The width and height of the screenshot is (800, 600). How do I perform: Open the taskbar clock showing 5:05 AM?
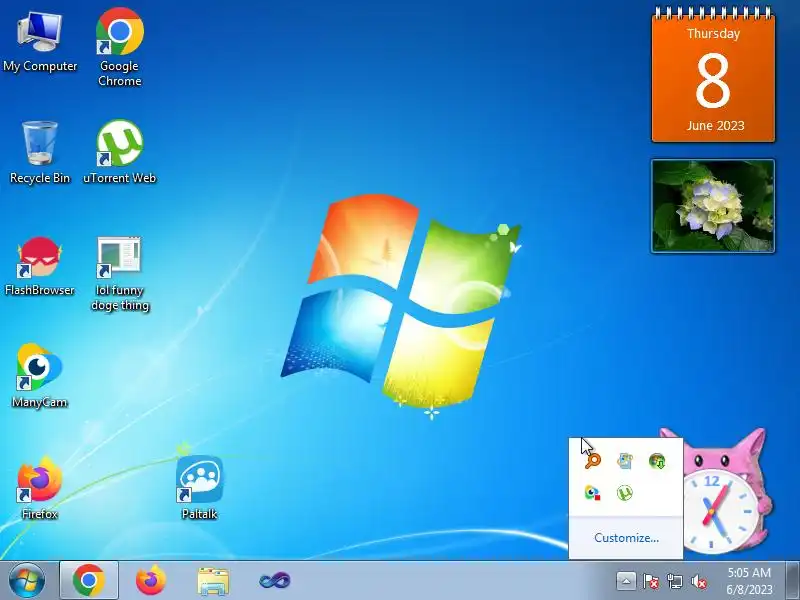[749, 581]
